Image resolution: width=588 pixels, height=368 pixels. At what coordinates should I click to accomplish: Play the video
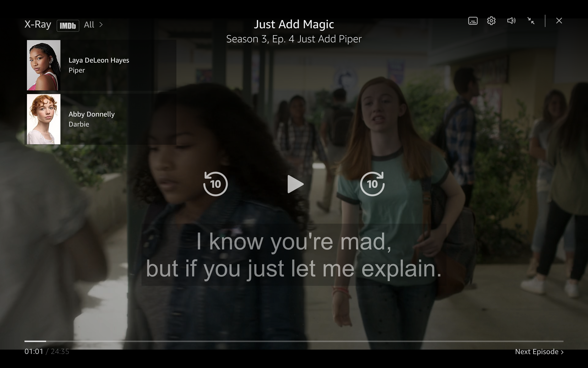click(295, 184)
